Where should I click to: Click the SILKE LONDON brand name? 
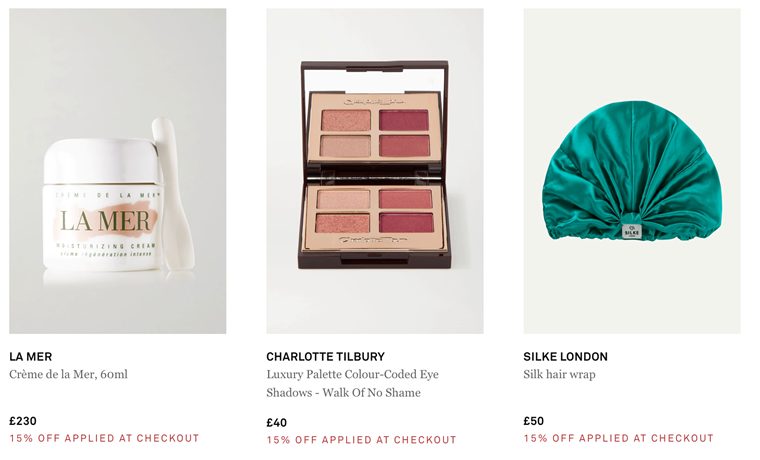565,357
